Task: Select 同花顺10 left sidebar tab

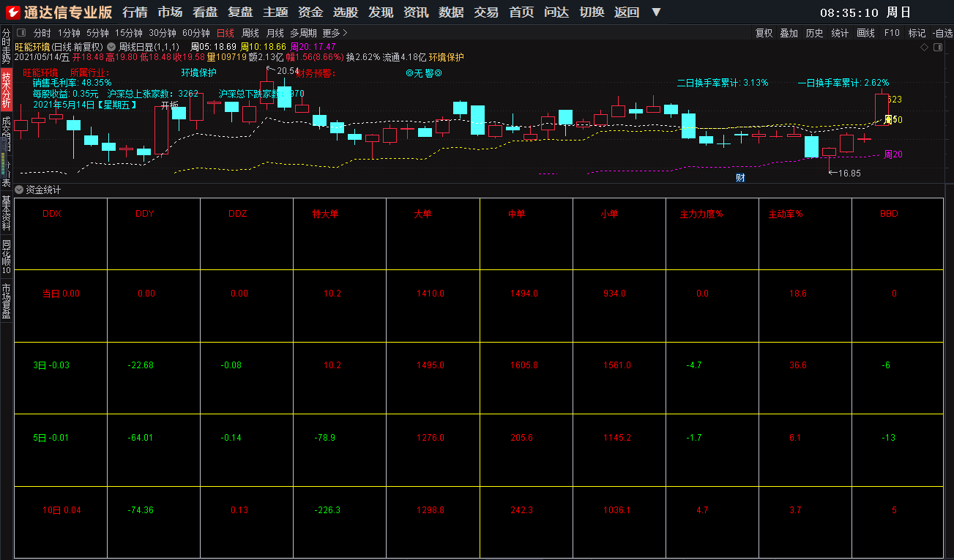Action: [6, 256]
